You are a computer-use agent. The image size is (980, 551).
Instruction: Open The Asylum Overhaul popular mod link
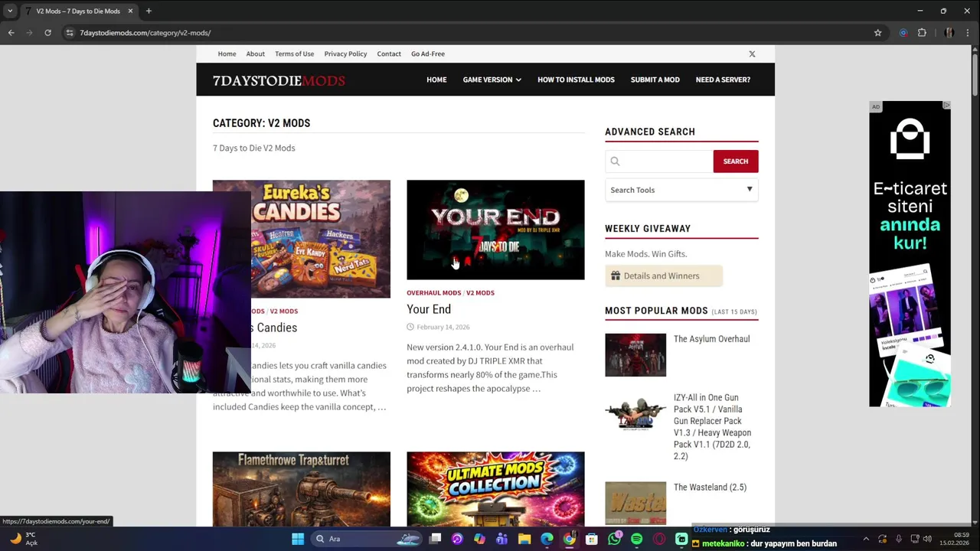[x=711, y=339]
